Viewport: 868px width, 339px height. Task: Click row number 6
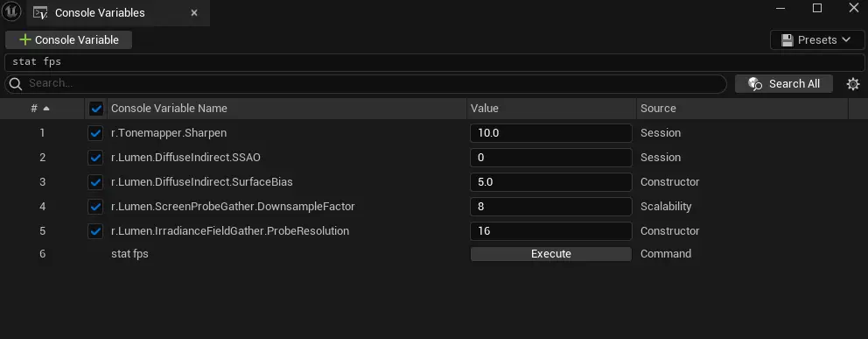(43, 254)
